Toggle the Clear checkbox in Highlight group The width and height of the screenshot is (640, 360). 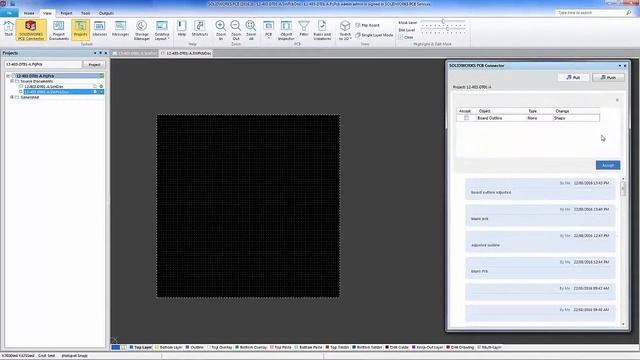[406, 37]
